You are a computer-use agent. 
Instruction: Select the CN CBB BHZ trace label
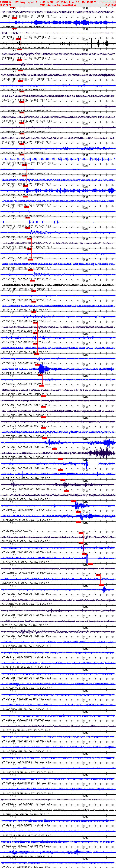26,542
